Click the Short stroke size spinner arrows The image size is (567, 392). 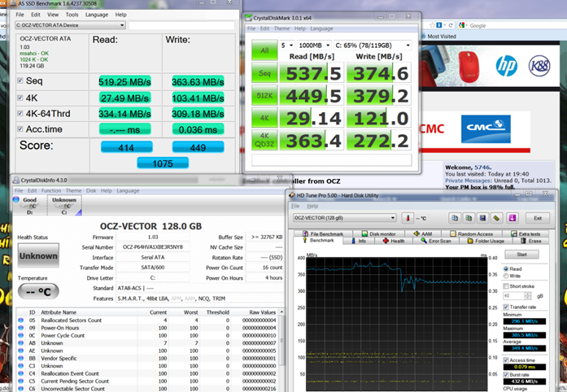pyautogui.click(x=528, y=296)
